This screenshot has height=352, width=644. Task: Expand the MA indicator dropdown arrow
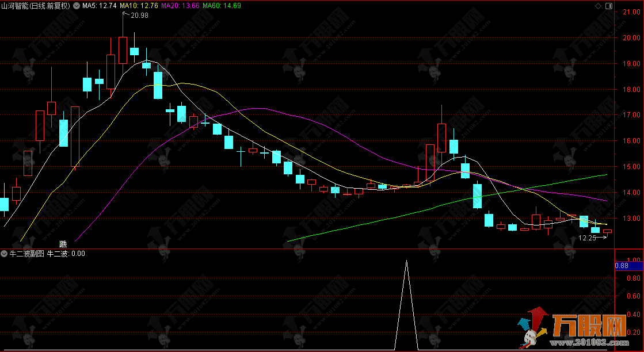77,6
